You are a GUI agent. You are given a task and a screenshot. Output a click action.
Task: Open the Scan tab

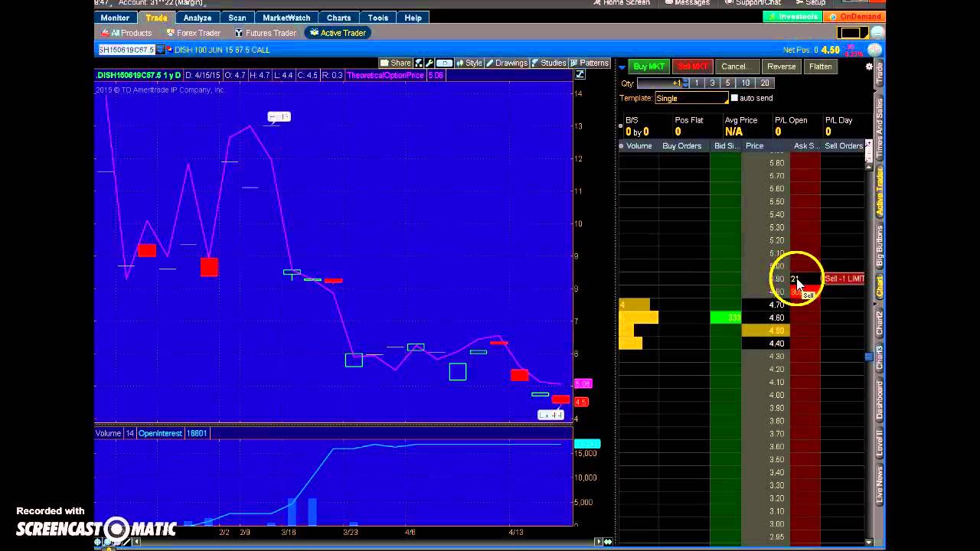point(237,18)
